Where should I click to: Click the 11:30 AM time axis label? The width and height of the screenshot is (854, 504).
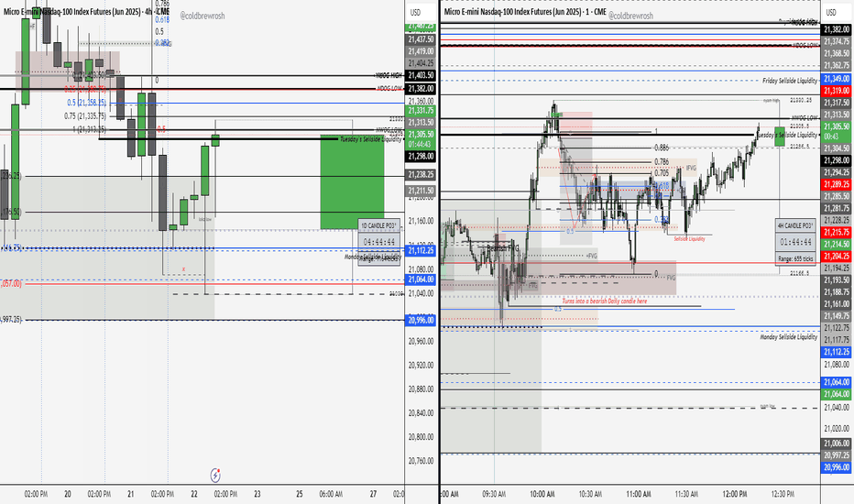click(x=686, y=494)
